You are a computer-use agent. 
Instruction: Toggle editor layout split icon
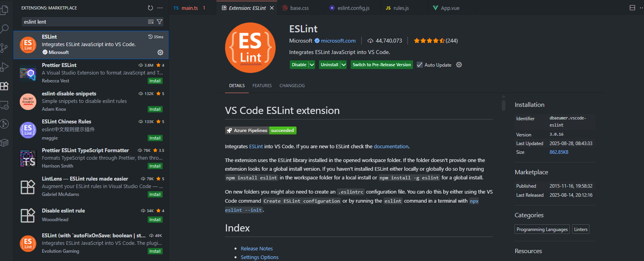coord(632,8)
